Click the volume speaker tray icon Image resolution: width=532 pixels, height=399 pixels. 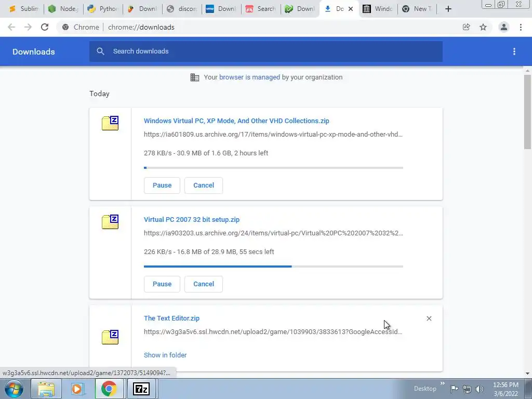coord(480,389)
